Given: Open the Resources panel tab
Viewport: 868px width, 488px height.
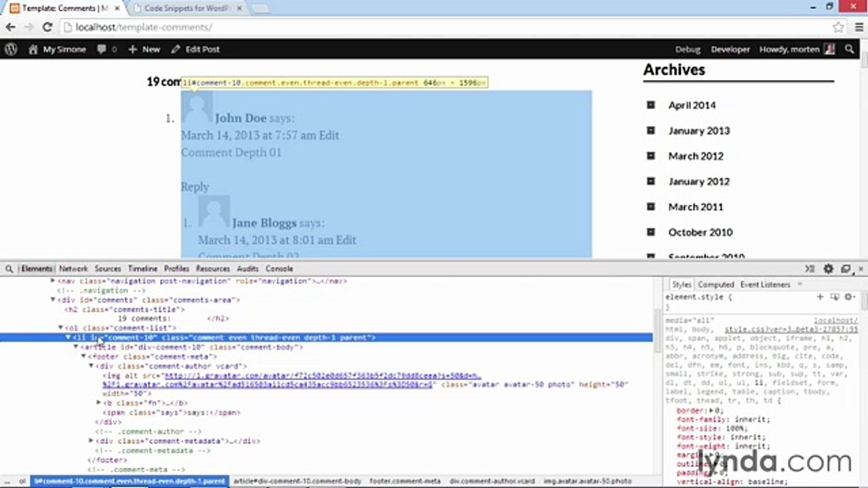Looking at the screenshot, I should [x=213, y=268].
